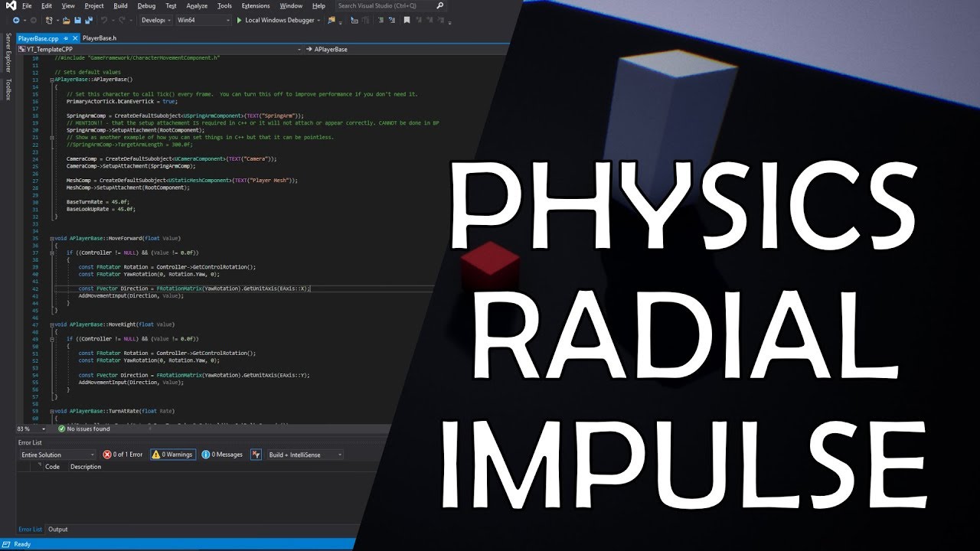Click the Visual Studio logo icon

pos(10,5)
